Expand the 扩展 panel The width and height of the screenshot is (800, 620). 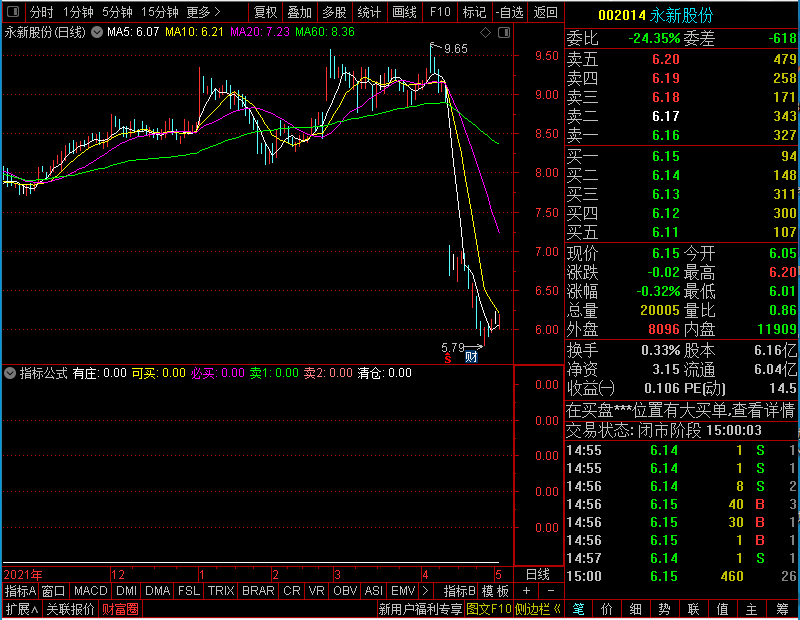[21, 609]
